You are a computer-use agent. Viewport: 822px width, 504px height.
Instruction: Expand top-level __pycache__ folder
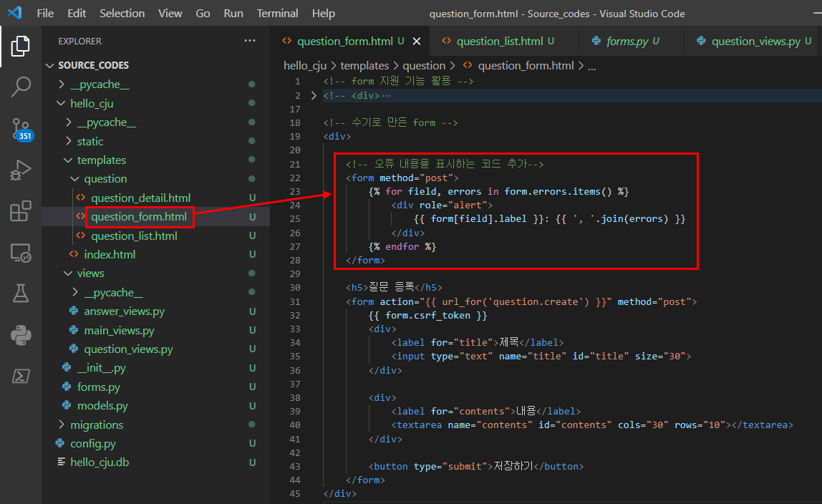(x=62, y=84)
